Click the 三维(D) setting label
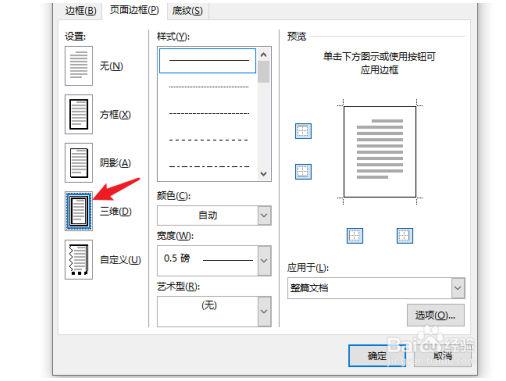 (x=116, y=211)
